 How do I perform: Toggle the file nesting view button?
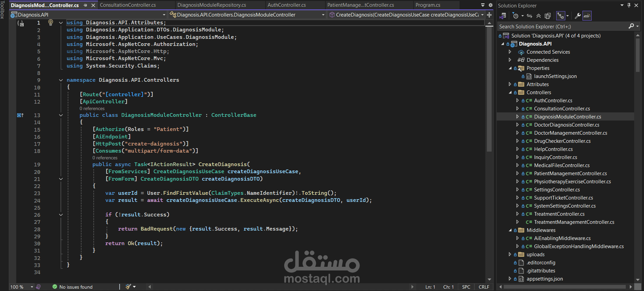pos(561,16)
